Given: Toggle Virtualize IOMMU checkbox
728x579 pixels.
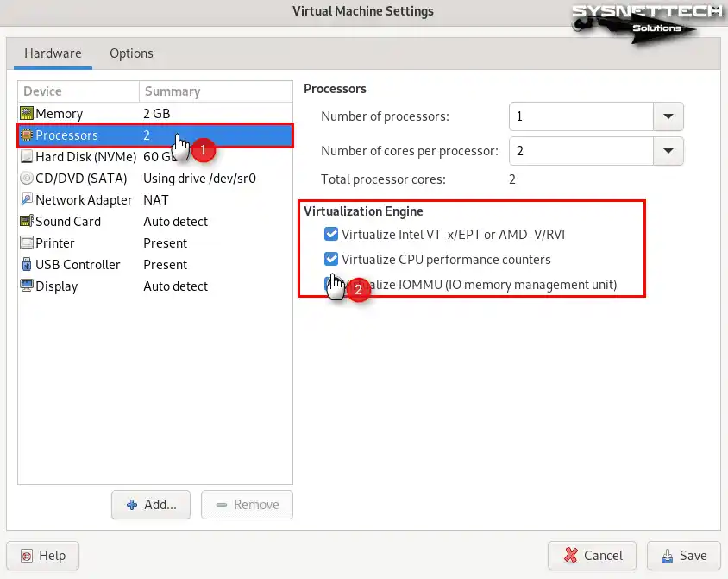Looking at the screenshot, I should tap(329, 284).
